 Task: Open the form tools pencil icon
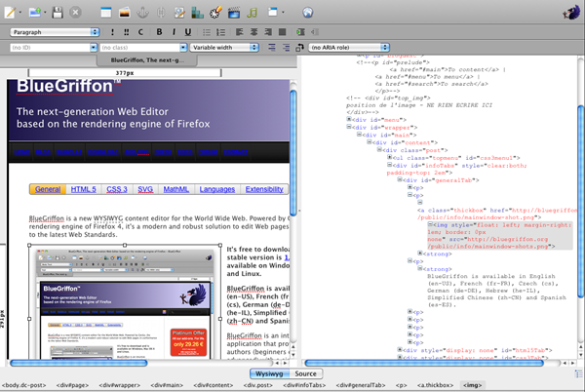pos(179,13)
